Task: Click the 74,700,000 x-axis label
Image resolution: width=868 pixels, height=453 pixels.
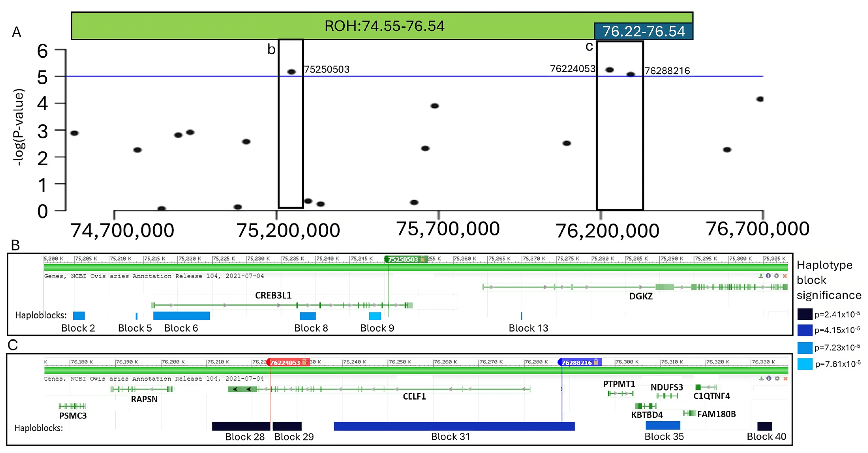Action: (122, 231)
